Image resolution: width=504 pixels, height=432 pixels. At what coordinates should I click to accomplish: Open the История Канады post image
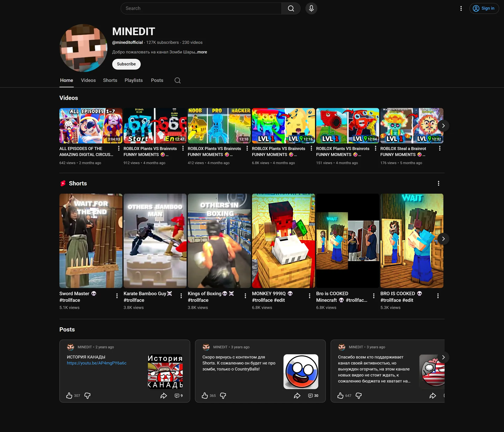tap(165, 372)
